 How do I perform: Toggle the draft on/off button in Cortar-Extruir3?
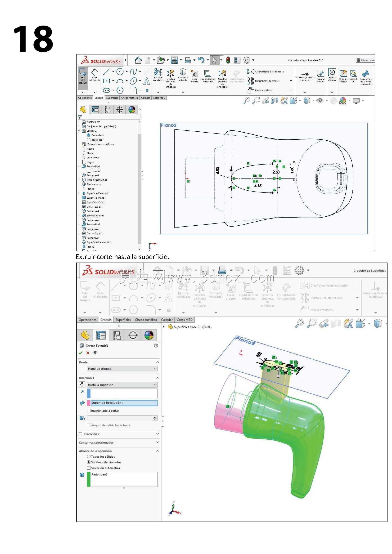[x=82, y=418]
